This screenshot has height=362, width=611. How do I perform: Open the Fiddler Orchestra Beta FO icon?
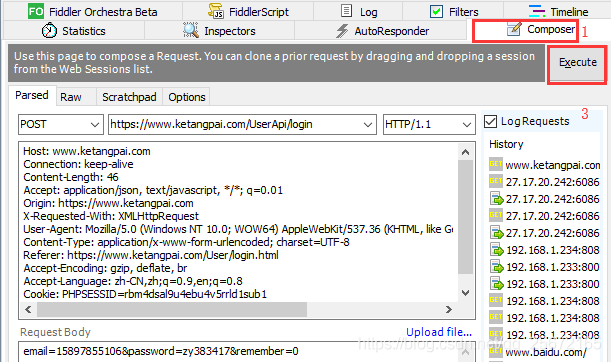tap(36, 11)
